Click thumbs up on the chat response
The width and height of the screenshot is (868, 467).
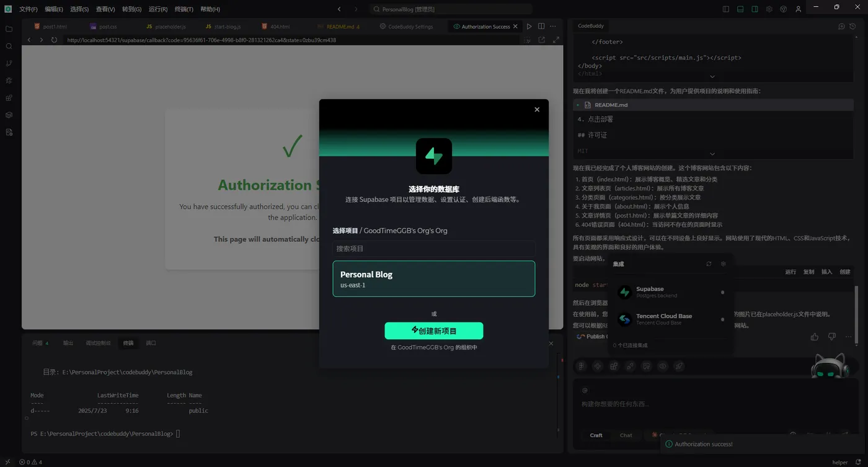tap(814, 337)
